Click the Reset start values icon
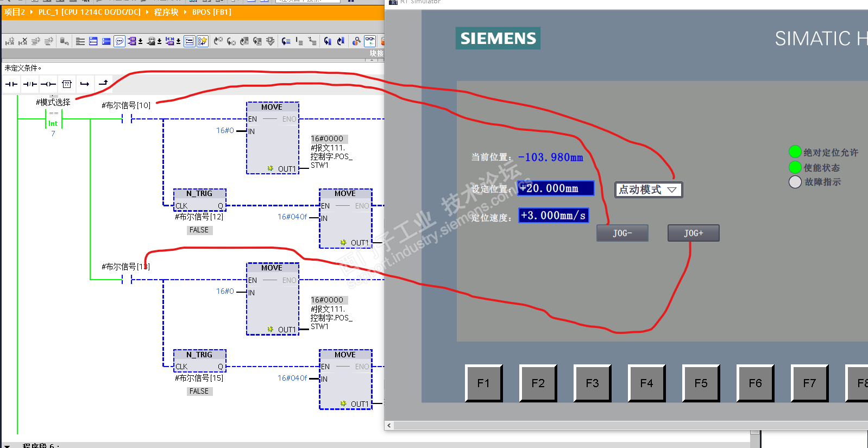Image resolution: width=868 pixels, height=448 pixels. pos(64,41)
